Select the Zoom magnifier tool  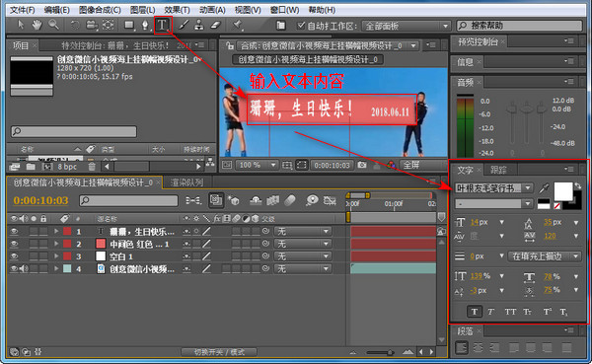[x=53, y=25]
